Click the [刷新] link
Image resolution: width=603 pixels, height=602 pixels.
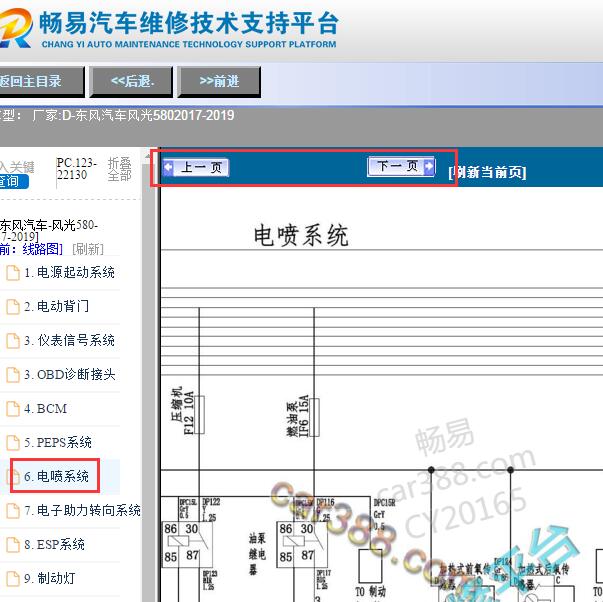tap(88, 249)
